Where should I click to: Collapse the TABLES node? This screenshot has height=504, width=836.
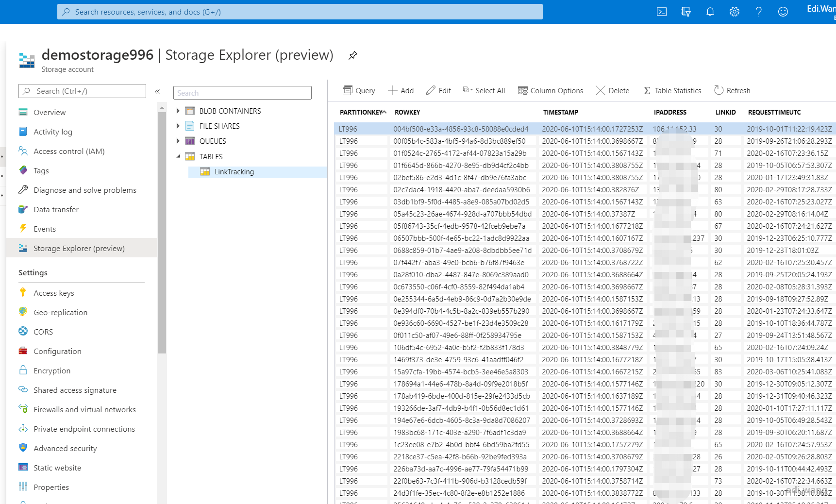pyautogui.click(x=178, y=156)
